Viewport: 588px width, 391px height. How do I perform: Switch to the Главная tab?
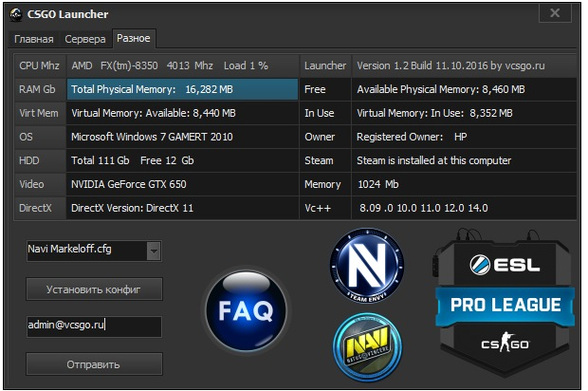pyautogui.click(x=34, y=39)
